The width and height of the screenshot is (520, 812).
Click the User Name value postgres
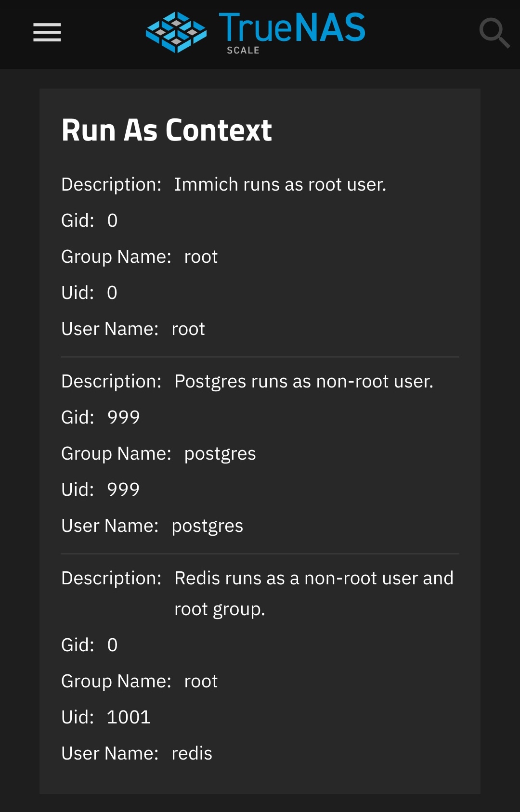[x=208, y=526]
